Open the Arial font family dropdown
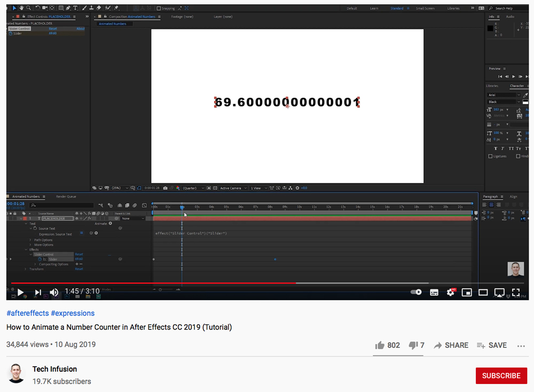Viewport: 534px width, 392px height. coord(504,95)
